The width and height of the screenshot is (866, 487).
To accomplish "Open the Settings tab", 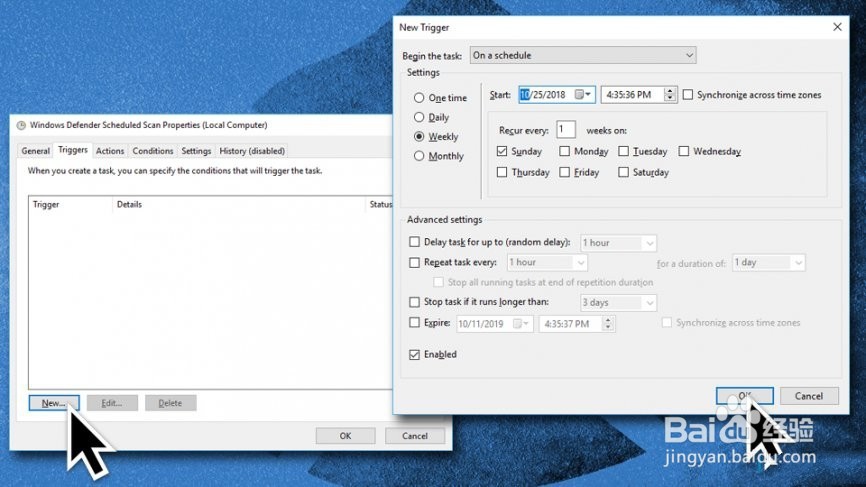I will click(196, 151).
